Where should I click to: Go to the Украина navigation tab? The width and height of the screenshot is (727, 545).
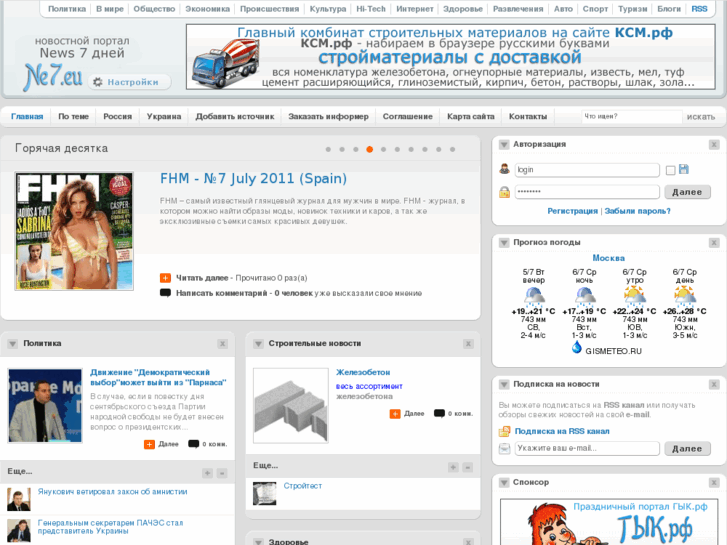164,116
